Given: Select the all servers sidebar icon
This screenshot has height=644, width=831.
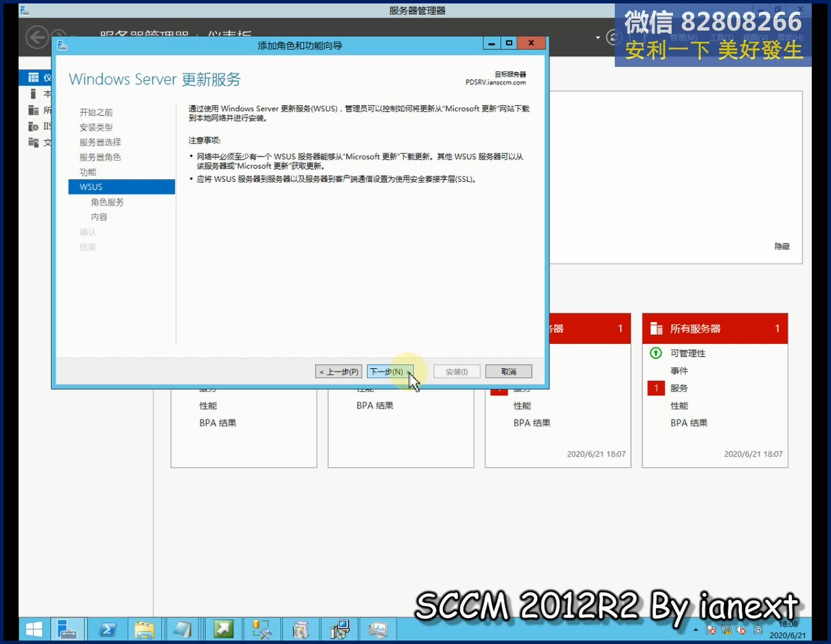Looking at the screenshot, I should click(33, 110).
